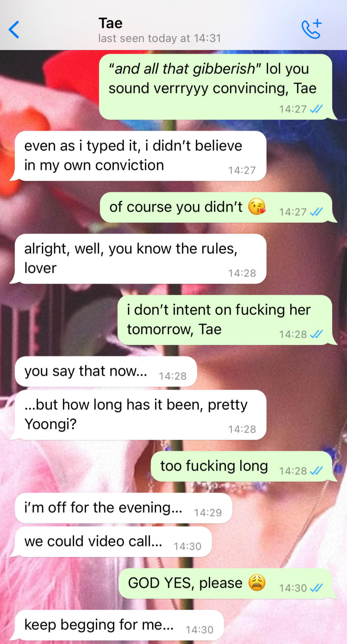Tap the back arrow icon
This screenshot has width=347, height=644.
14,30
